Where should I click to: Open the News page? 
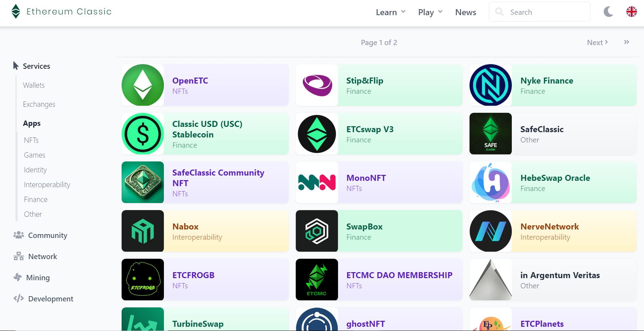point(466,12)
